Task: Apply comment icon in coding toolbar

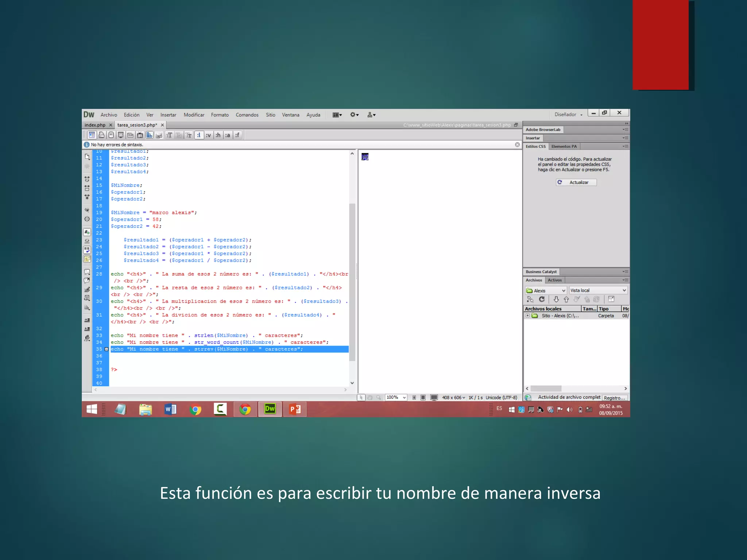Action: tap(87, 272)
